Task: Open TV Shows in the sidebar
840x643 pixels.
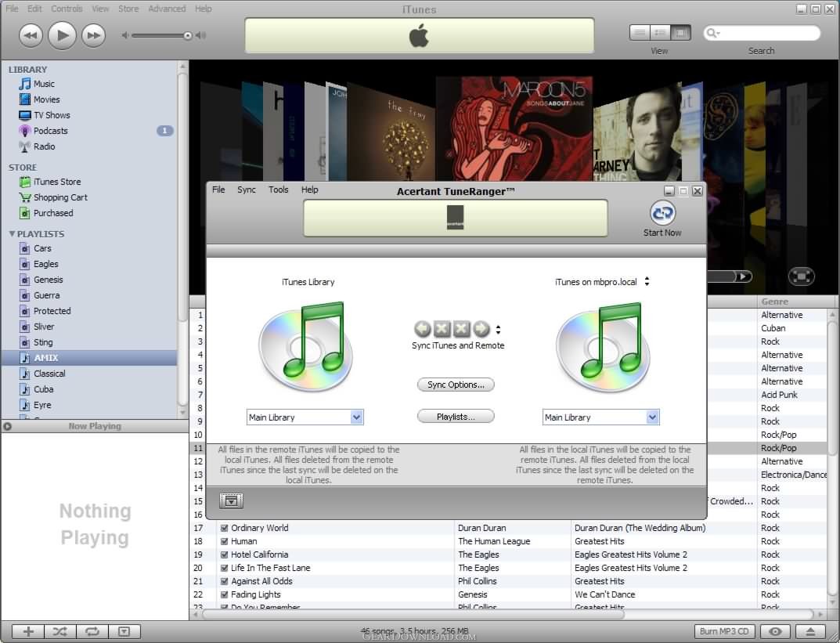Action: [x=52, y=115]
